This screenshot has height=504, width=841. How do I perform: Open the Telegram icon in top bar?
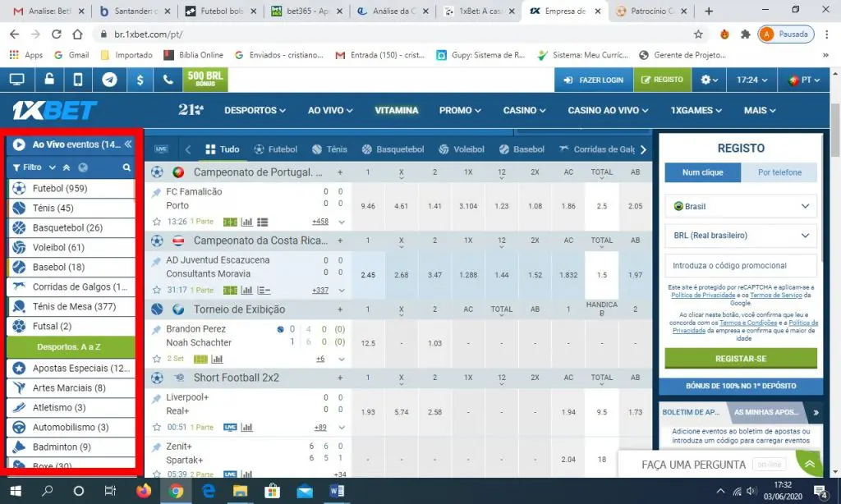tap(109, 80)
